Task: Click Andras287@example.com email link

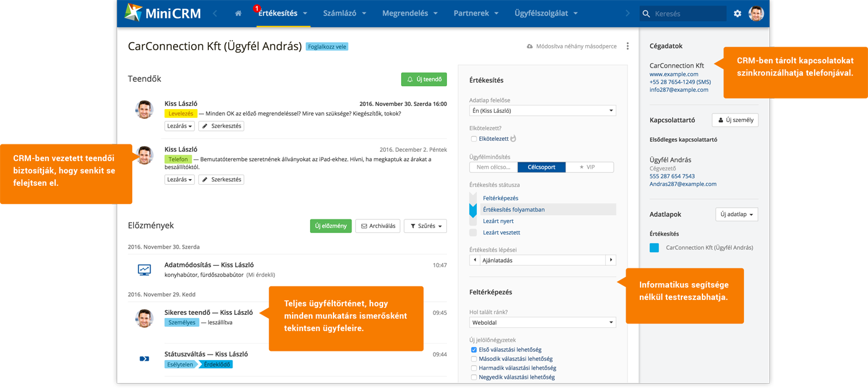Action: pyautogui.click(x=683, y=184)
